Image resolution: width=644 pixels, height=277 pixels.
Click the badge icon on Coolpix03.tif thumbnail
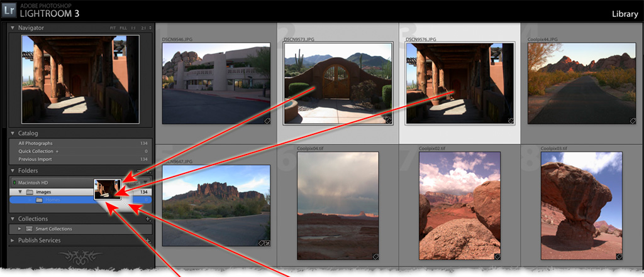619,256
